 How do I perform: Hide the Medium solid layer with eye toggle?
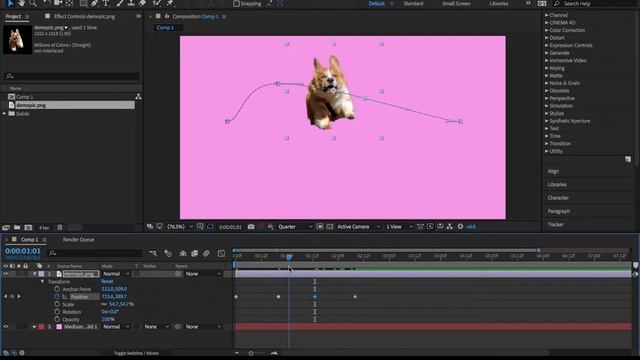(6, 327)
